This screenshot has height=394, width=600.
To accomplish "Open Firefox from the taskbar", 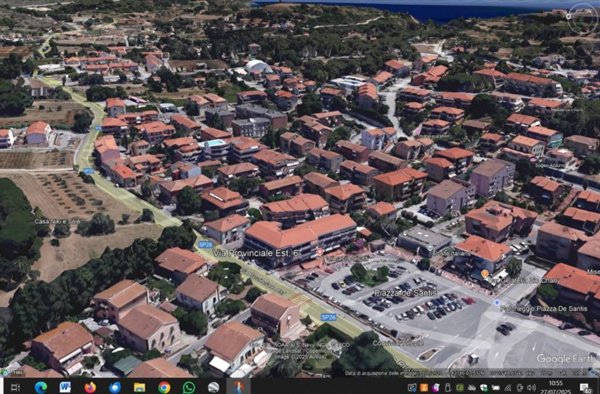I will click(x=90, y=387).
